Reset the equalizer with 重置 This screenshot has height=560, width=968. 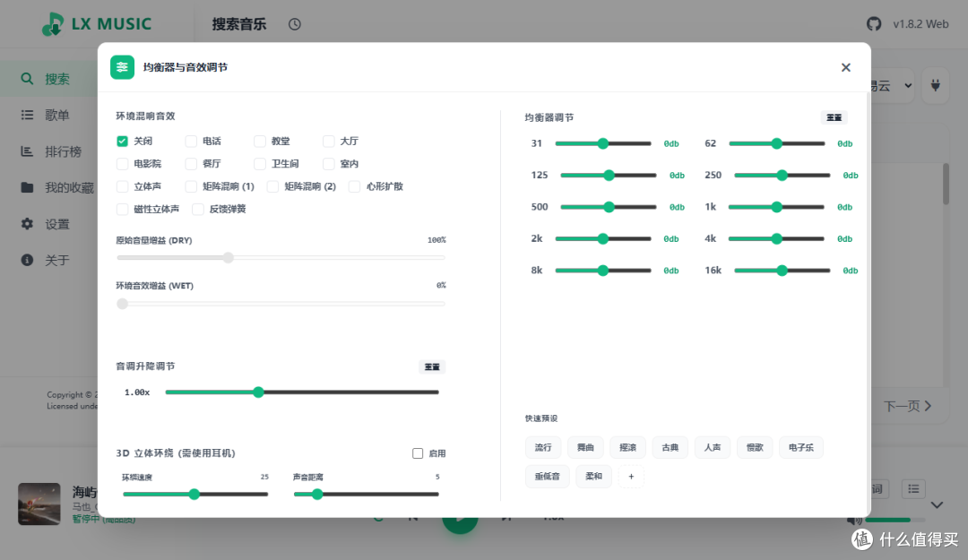tap(834, 117)
